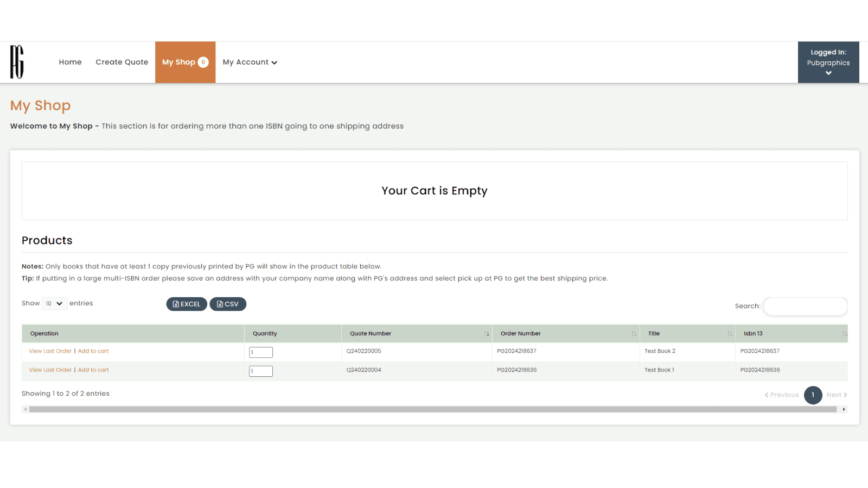This screenshot has width=868, height=488.
Task: Expand the My Account dropdown menu
Action: tap(250, 62)
